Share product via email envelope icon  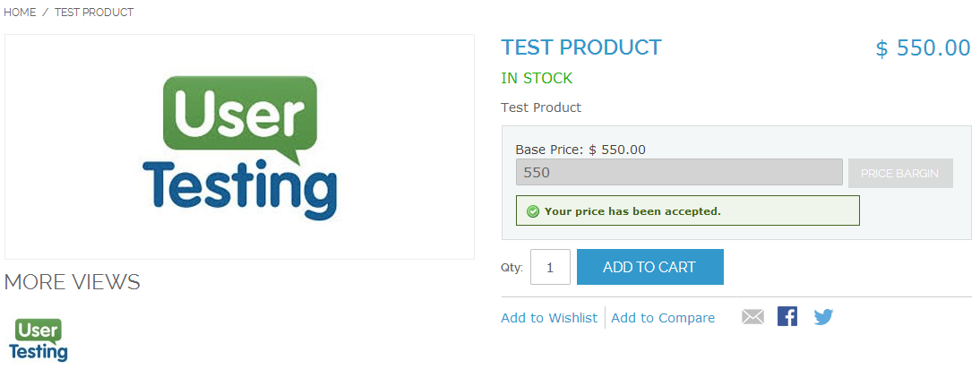click(752, 317)
